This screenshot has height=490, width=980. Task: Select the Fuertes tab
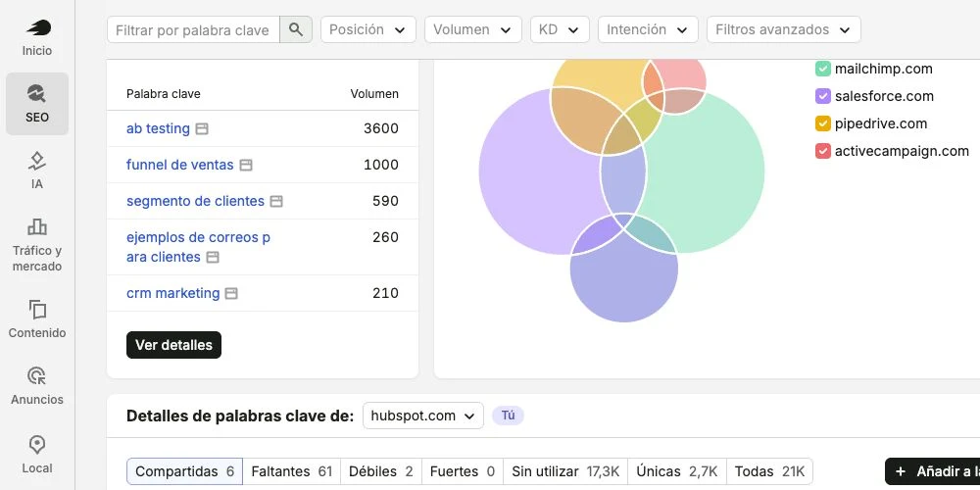(462, 471)
